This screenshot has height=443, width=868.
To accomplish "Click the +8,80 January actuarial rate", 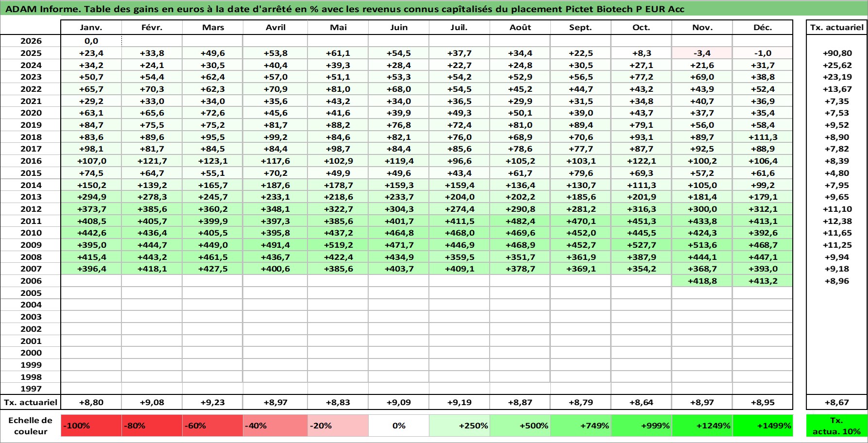I will 91,402.
